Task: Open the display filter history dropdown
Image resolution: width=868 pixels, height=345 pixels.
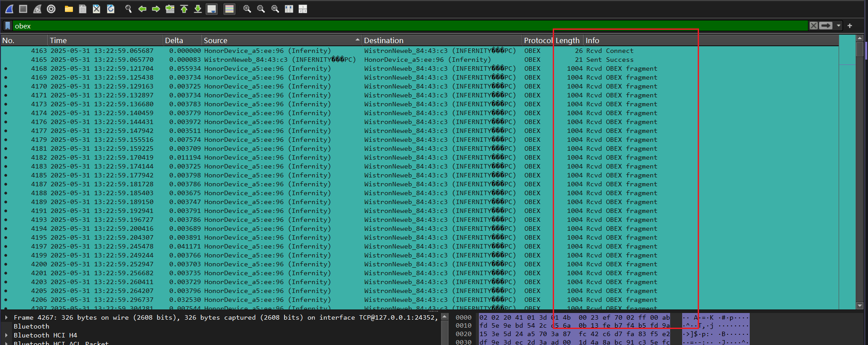Action: point(839,26)
